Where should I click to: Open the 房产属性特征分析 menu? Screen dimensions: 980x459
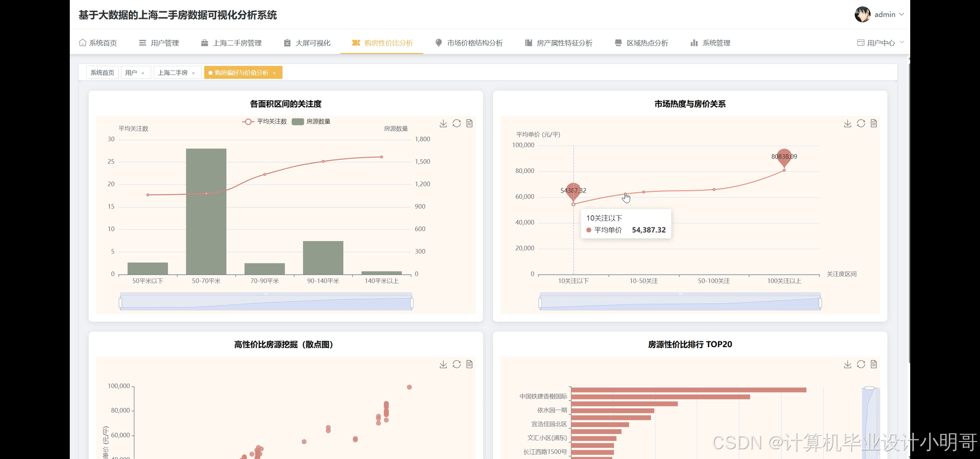click(559, 43)
